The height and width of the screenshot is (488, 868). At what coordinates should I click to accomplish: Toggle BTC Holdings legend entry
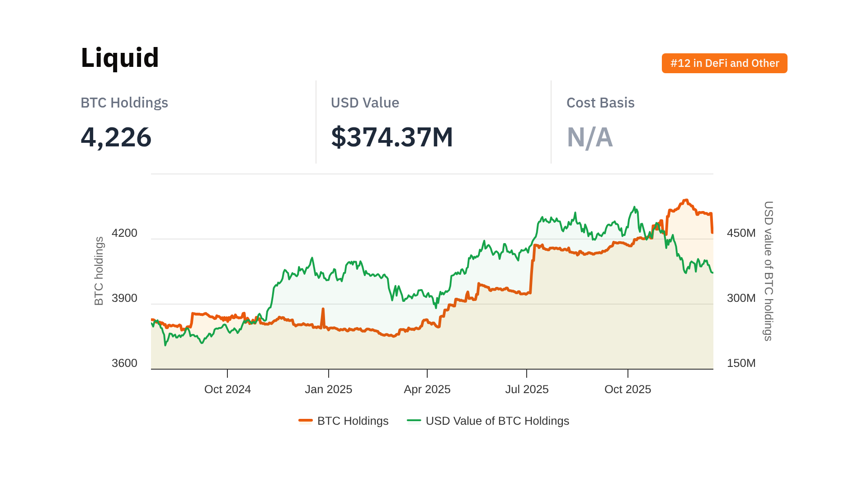353,421
